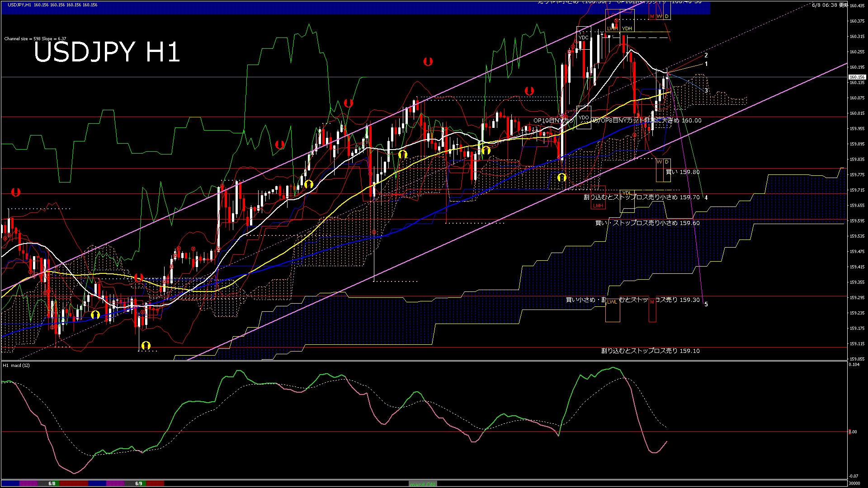Click the current price tag 160.156
Screen dimensions: 868x488
point(857,77)
